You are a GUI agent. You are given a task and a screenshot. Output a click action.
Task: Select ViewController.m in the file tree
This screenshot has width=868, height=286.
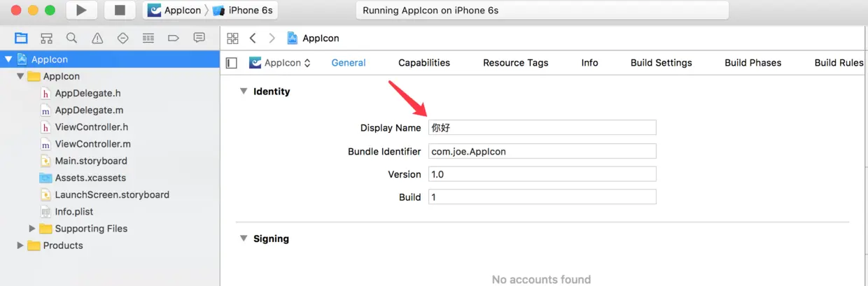[92, 144]
